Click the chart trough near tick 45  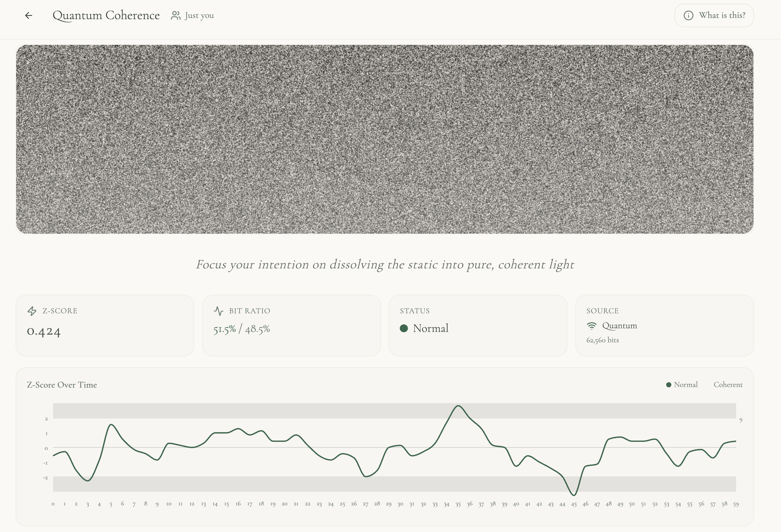pyautogui.click(x=574, y=495)
